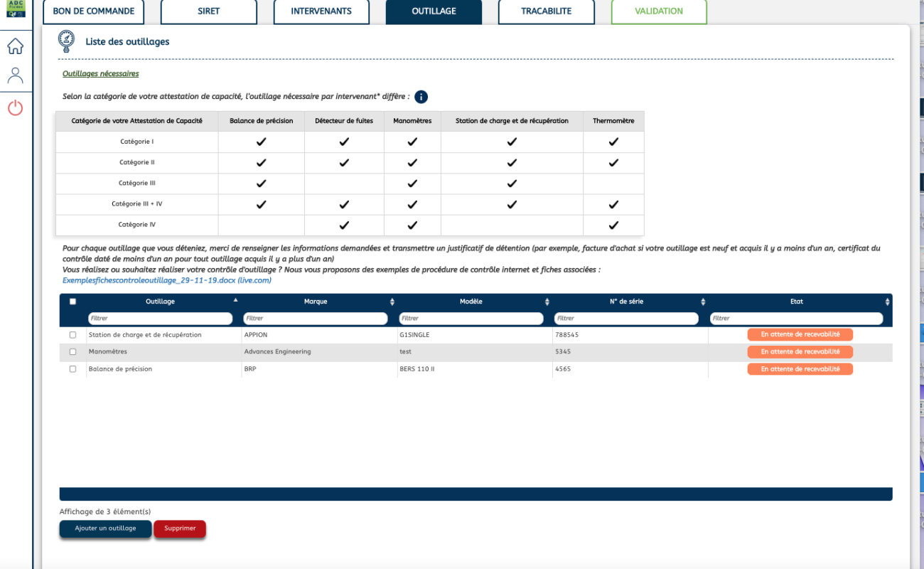This screenshot has width=924, height=569.
Task: Open the user profile icon
Action: pyautogui.click(x=15, y=75)
